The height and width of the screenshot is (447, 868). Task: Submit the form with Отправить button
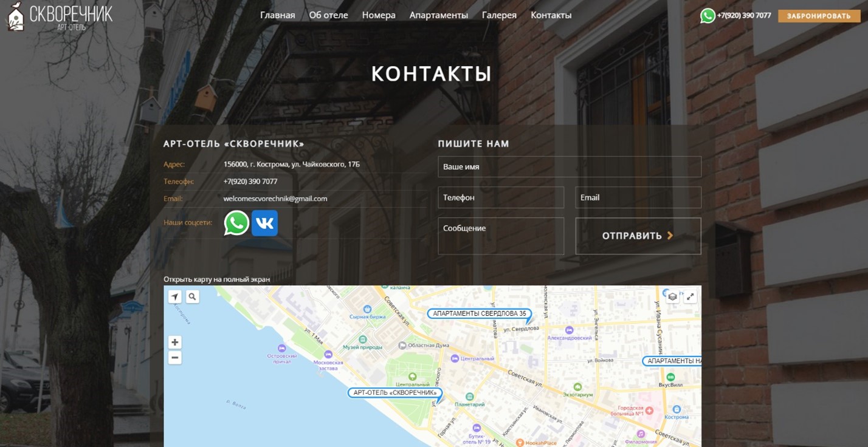(x=638, y=236)
